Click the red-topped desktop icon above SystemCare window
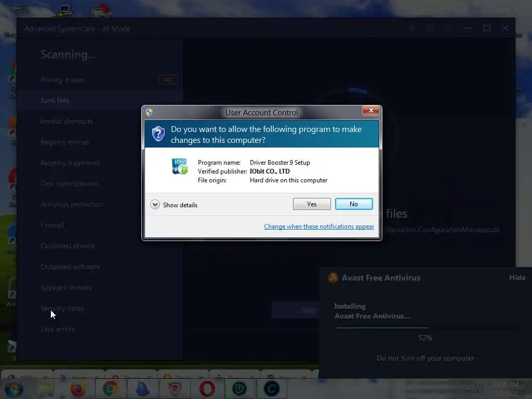The image size is (532, 399). (x=101, y=10)
